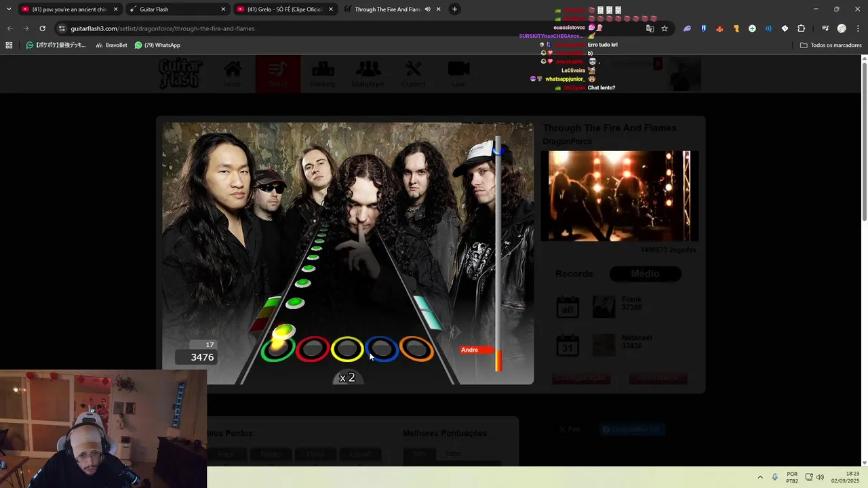Click the Configuração button
The image size is (868, 488).
pyautogui.click(x=581, y=378)
